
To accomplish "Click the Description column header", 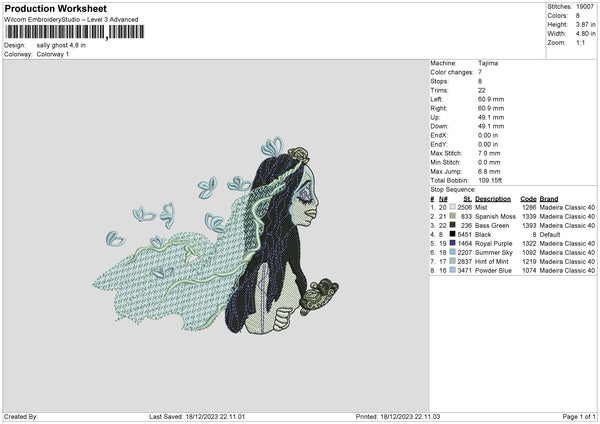I will click(493, 197).
